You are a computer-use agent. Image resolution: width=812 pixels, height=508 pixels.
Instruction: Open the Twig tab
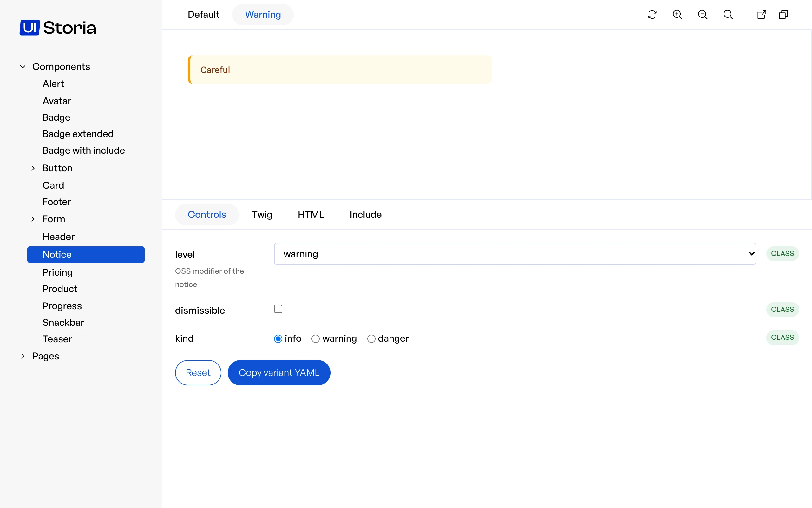point(262,215)
